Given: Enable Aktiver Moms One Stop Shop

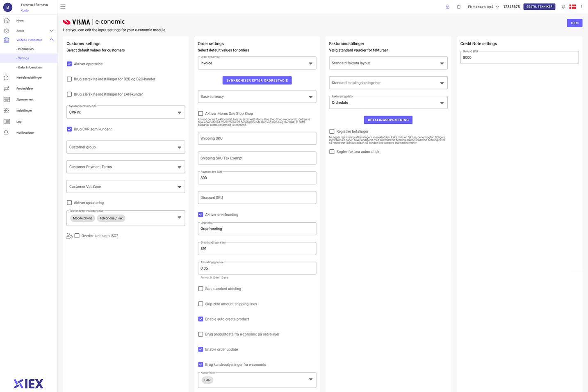Looking at the screenshot, I should coord(201,114).
